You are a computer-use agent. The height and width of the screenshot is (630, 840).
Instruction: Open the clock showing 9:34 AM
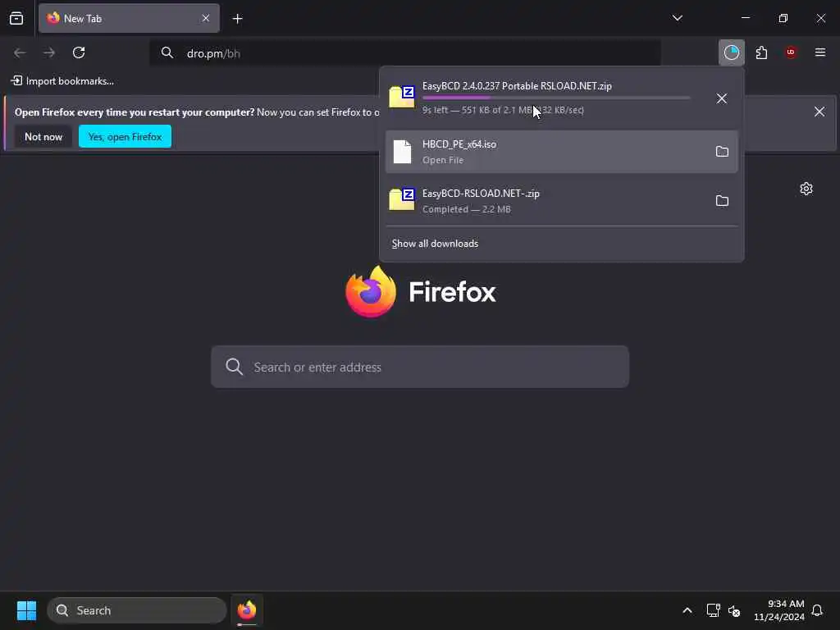coord(779,610)
